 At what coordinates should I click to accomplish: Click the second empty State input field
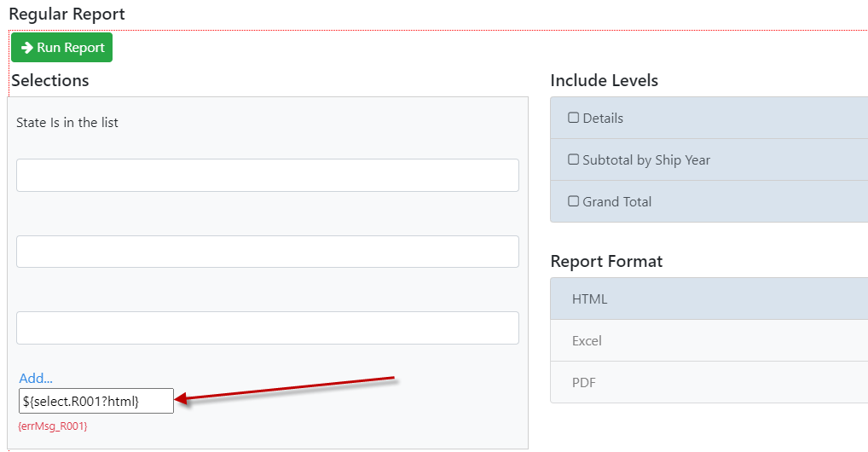pos(268,252)
